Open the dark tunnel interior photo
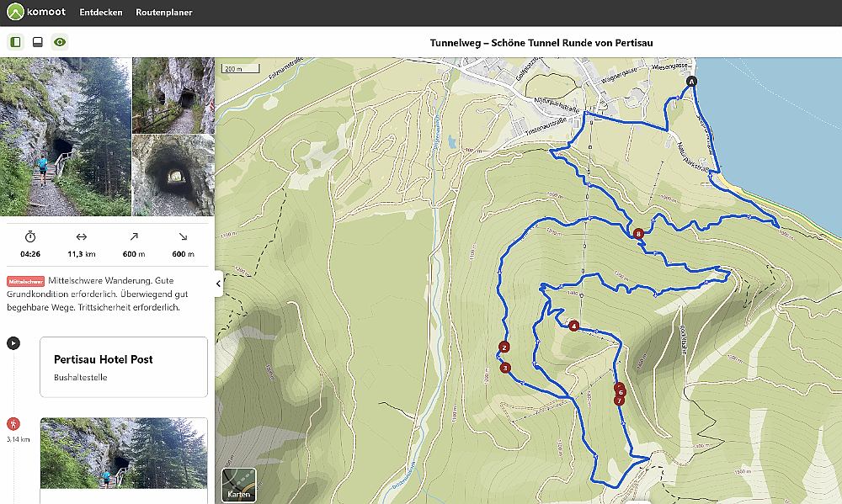Image resolution: width=842 pixels, height=504 pixels. coord(173,176)
